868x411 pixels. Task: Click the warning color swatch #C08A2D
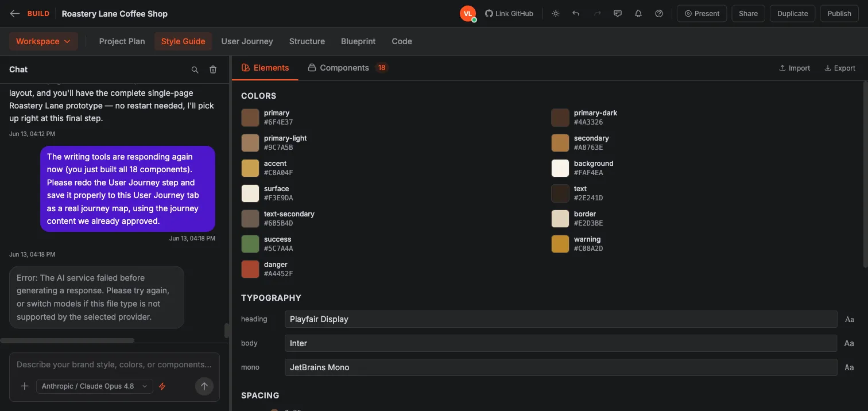(560, 244)
